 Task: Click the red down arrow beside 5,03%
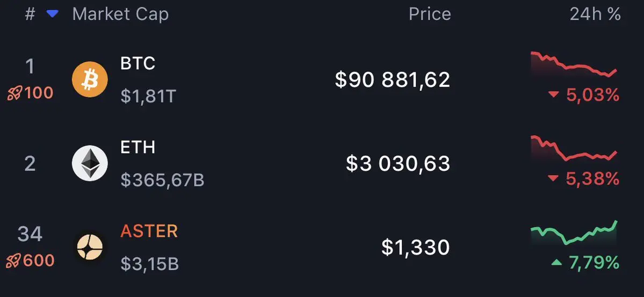coord(554,96)
